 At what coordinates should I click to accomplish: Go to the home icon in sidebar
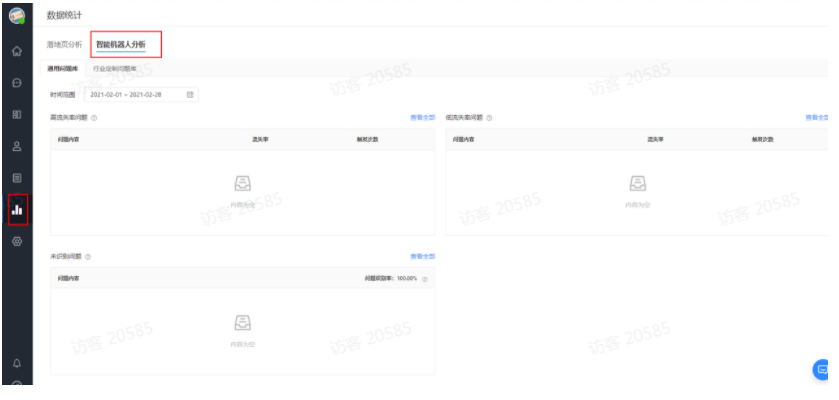pos(16,51)
